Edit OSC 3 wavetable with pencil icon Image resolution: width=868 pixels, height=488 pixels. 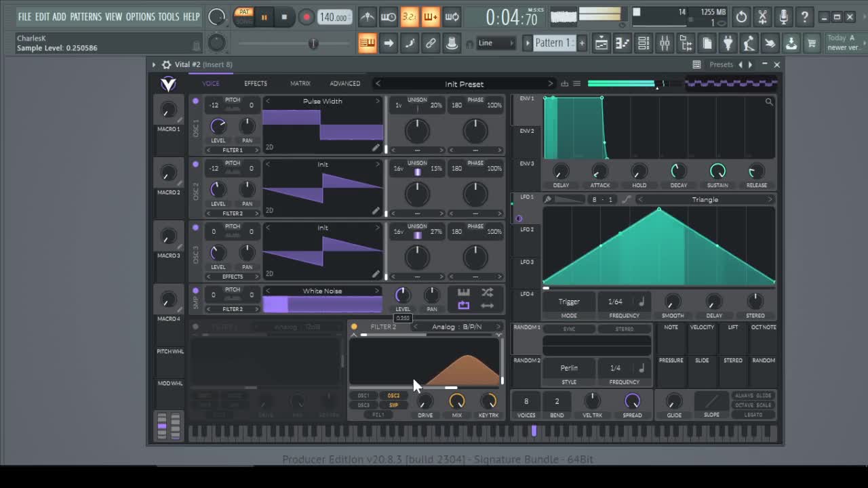tap(376, 273)
